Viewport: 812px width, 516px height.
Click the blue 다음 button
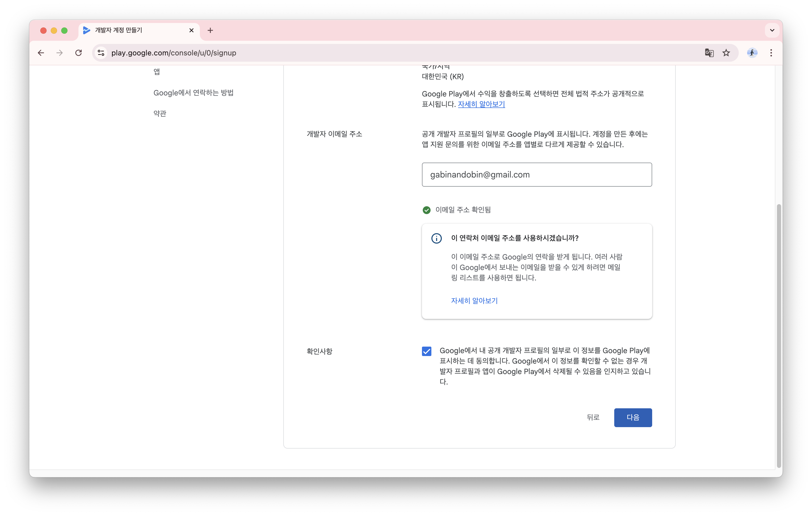pyautogui.click(x=633, y=418)
